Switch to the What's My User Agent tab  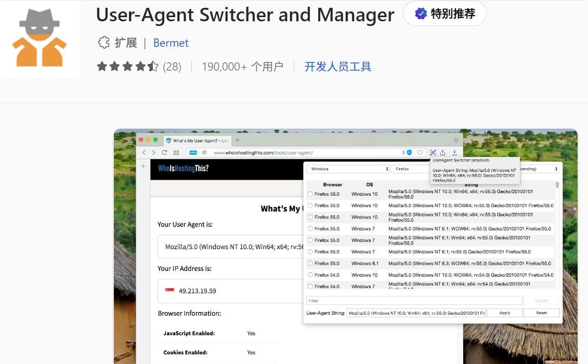198,141
